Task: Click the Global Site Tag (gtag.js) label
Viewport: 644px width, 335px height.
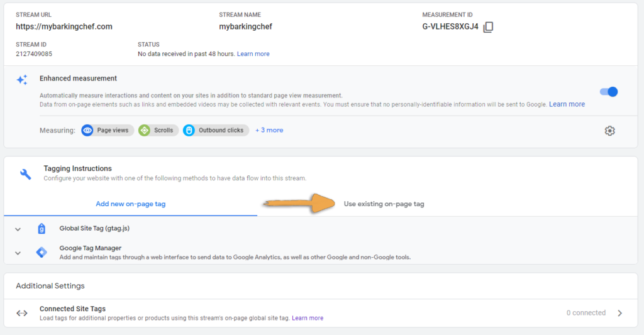Action: pos(94,228)
